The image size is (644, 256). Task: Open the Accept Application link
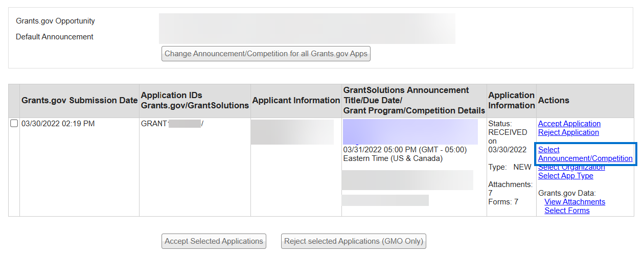click(569, 124)
